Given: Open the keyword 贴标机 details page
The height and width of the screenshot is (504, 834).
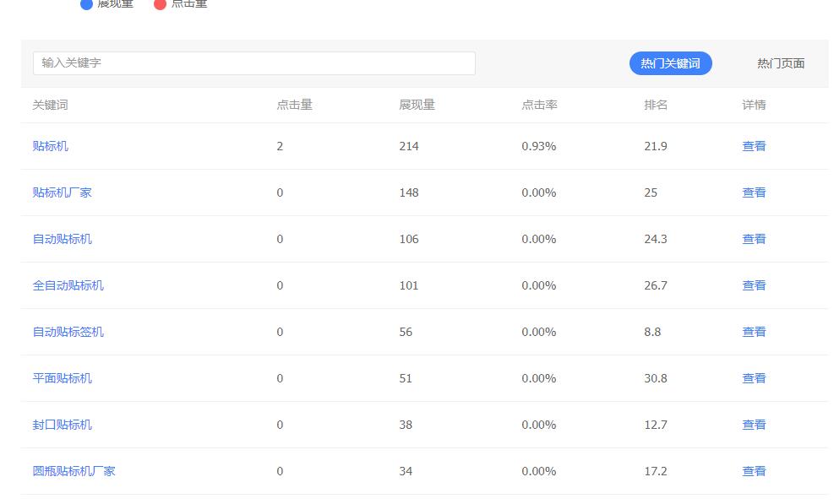Looking at the screenshot, I should tap(48, 145).
